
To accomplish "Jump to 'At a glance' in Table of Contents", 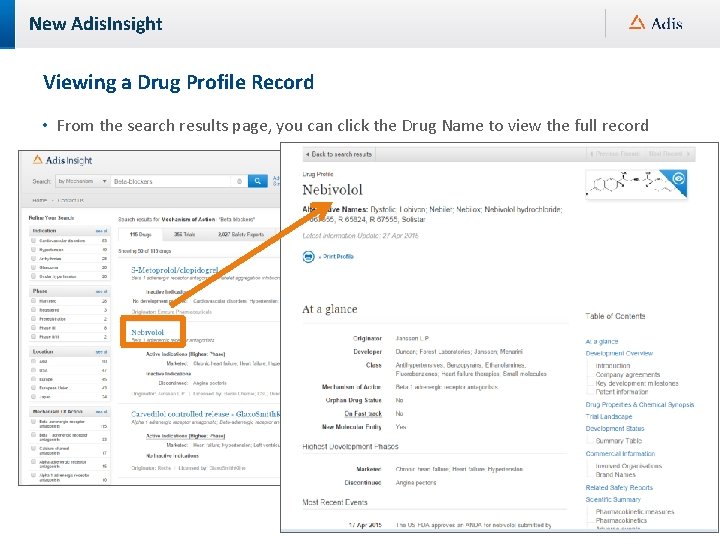I will click(x=602, y=342).
